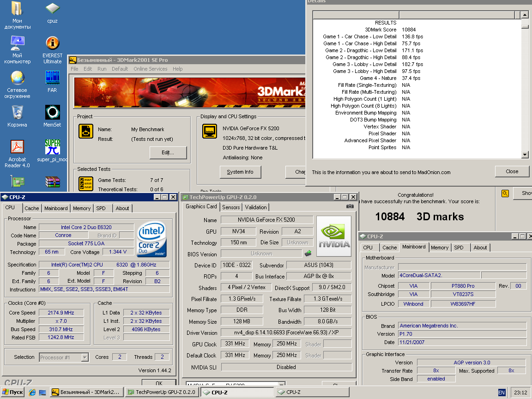Open the Online Services menu in 3DMark2001
This screenshot has height=399, width=532.
(150, 69)
